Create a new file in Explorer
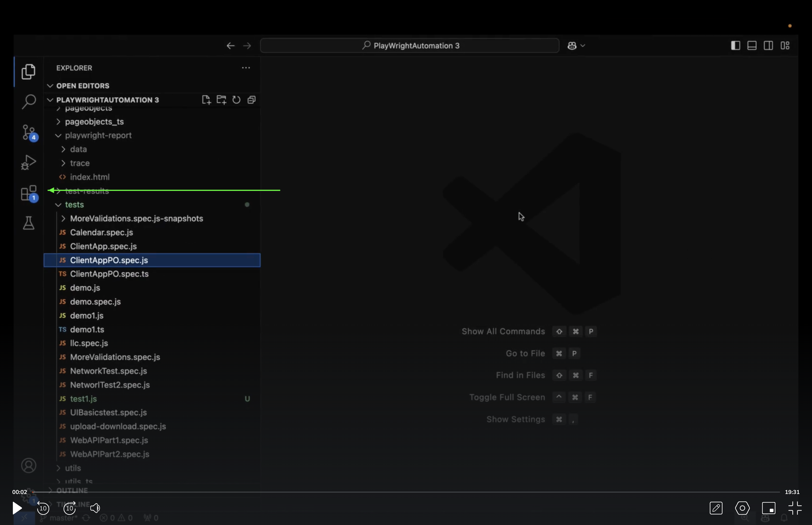 [x=206, y=100]
